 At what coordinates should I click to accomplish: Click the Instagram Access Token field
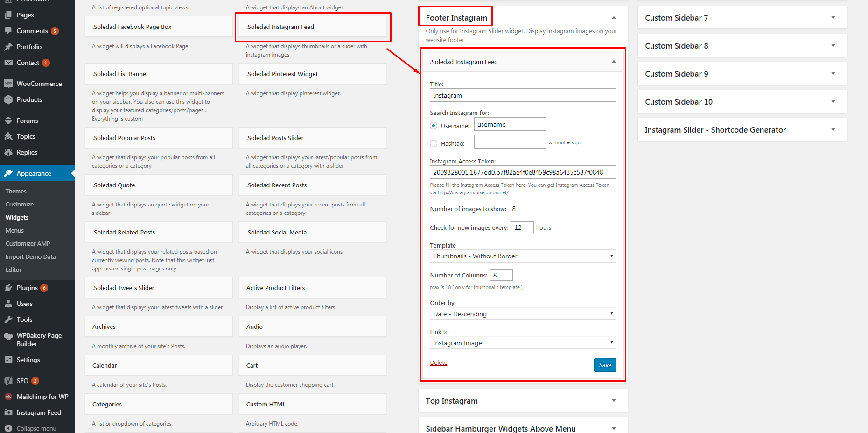523,172
